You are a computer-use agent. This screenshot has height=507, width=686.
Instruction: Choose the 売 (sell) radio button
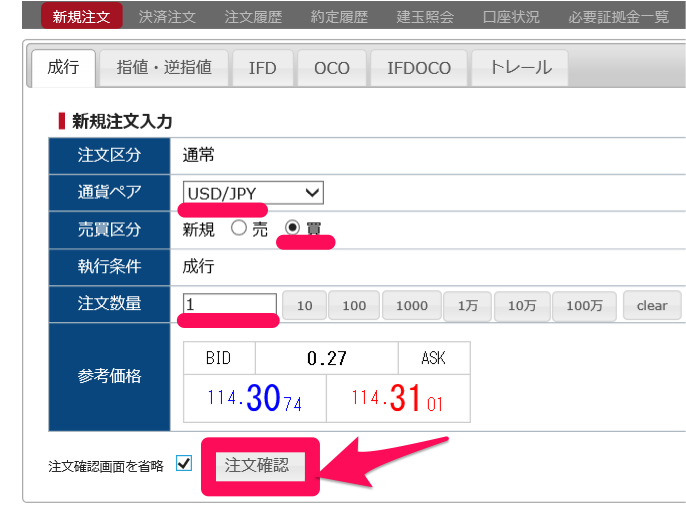pyautogui.click(x=239, y=228)
